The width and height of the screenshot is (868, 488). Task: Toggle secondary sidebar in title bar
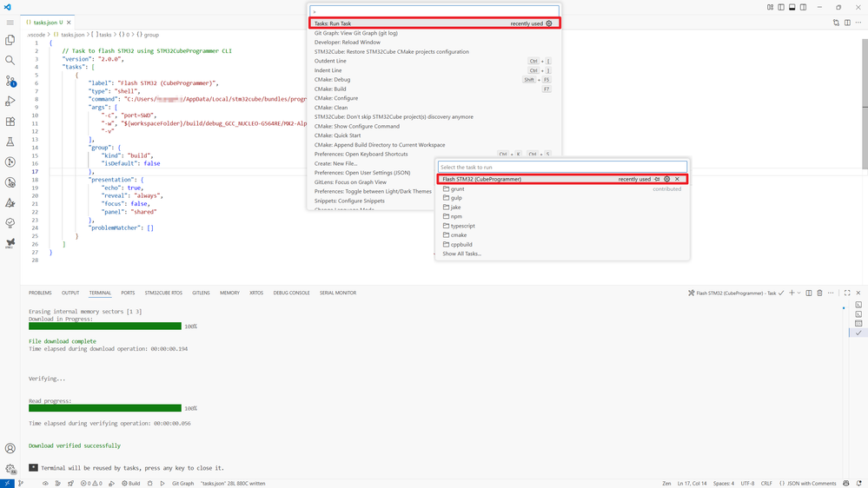click(803, 7)
